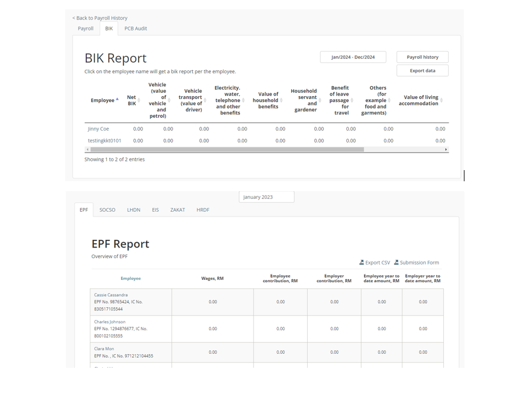Click the right arrow of horizontal scrollbar
The height and width of the screenshot is (393, 532).
pyautogui.click(x=446, y=150)
